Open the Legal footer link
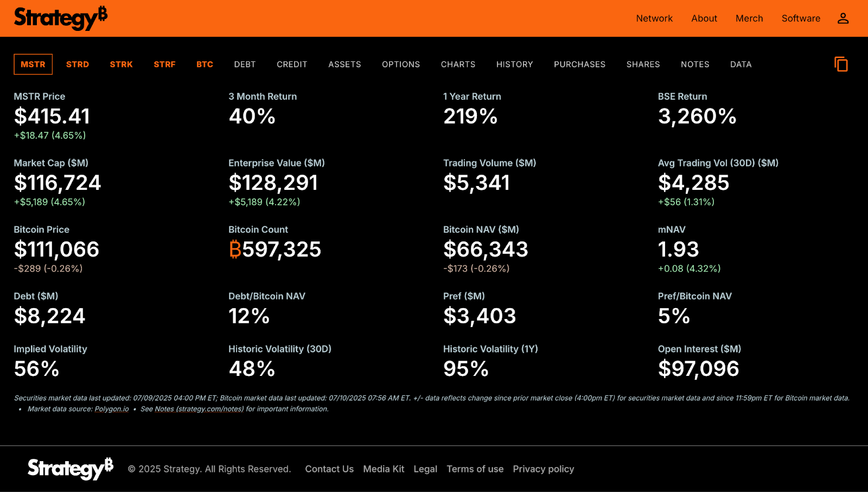This screenshot has width=868, height=492. point(425,469)
